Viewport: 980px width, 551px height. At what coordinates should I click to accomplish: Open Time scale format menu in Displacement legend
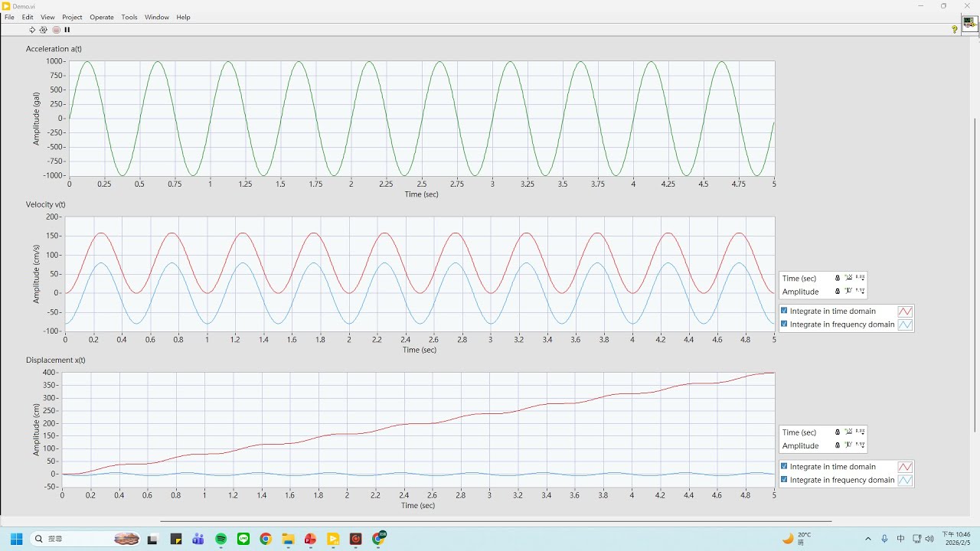(860, 432)
